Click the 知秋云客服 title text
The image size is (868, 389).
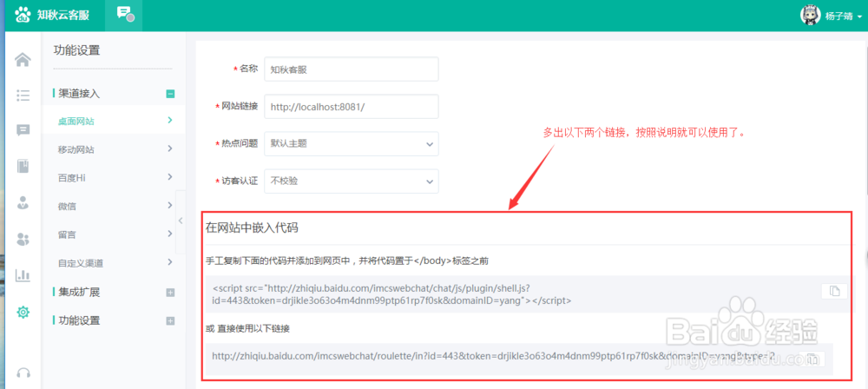click(x=63, y=16)
